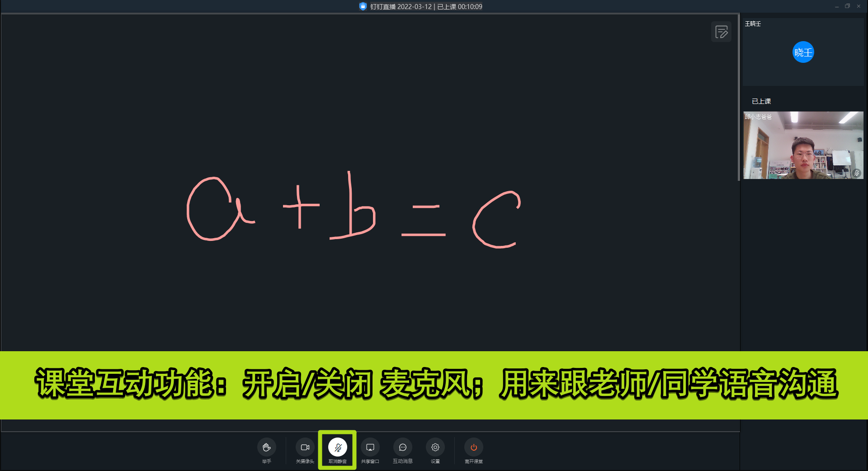Minimize the live class window
The height and width of the screenshot is (471, 868).
tap(837, 6)
